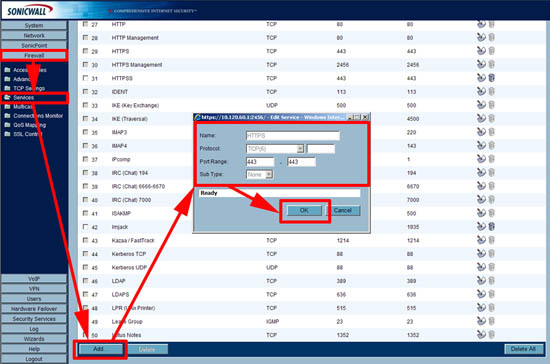The width and height of the screenshot is (550, 364).
Task: Click the edit icon for IDENT row
Action: (x=481, y=91)
